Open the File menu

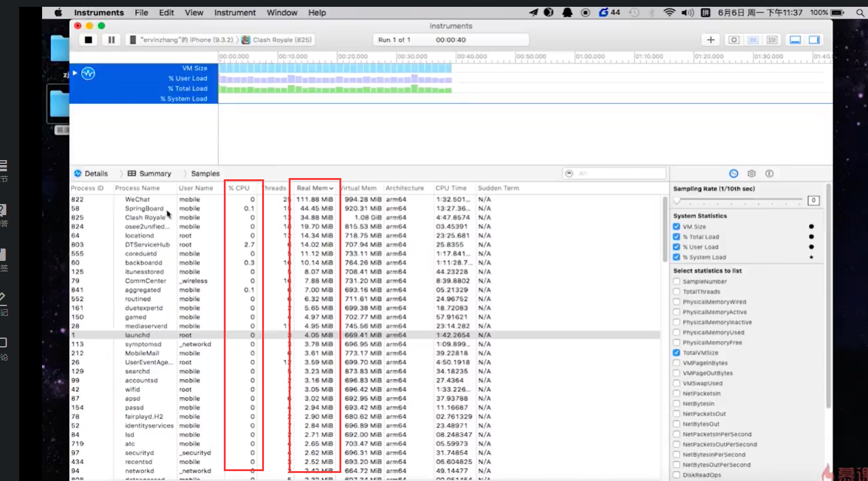[x=141, y=12]
